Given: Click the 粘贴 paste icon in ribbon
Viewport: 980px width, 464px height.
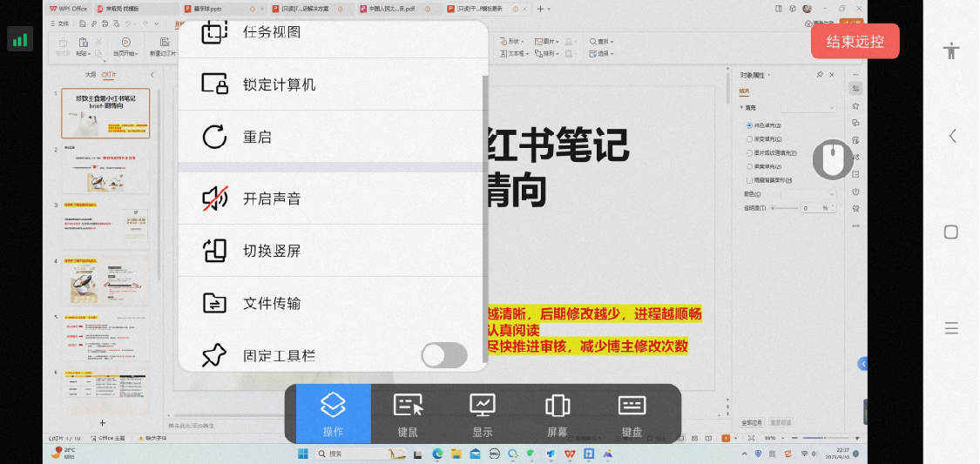Looking at the screenshot, I should coord(83,43).
